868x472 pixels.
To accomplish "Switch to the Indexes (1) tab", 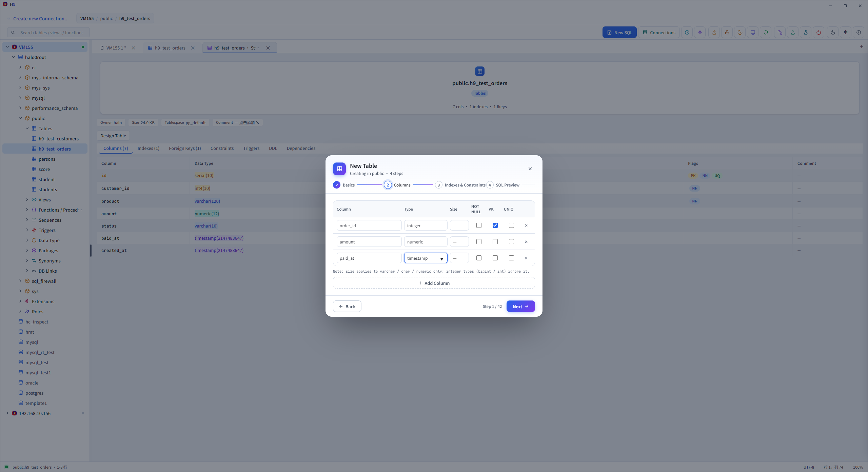I will click(x=148, y=148).
